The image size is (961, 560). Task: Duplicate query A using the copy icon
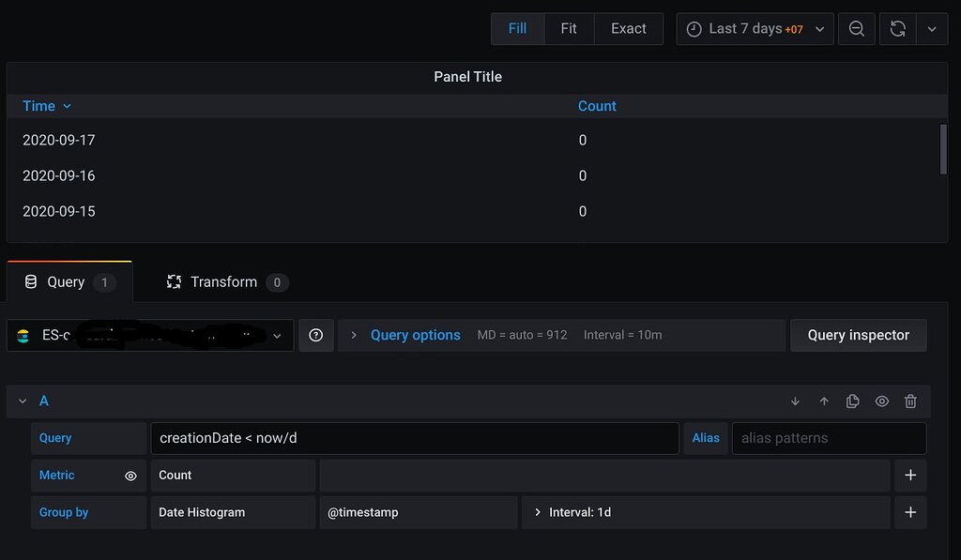point(852,401)
